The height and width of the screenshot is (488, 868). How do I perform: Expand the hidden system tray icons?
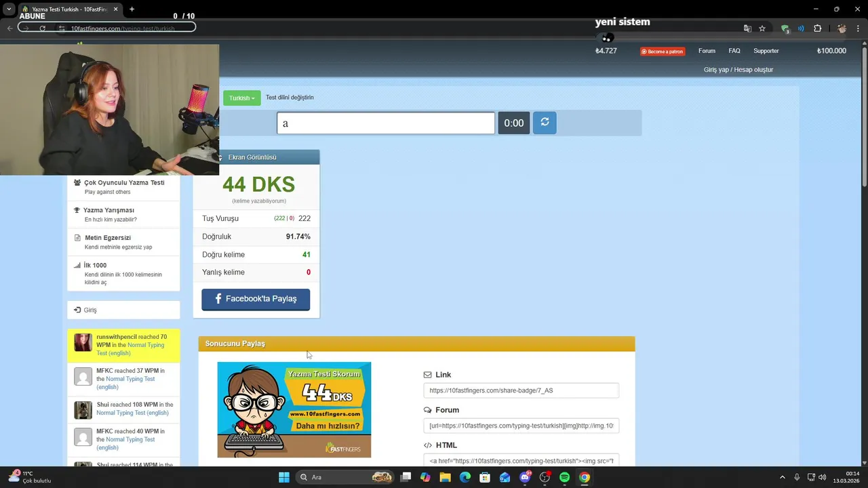(782, 477)
